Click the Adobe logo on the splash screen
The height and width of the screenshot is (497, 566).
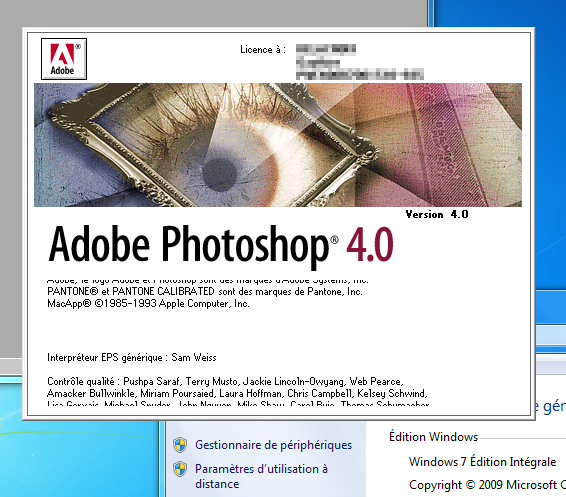coord(64,59)
